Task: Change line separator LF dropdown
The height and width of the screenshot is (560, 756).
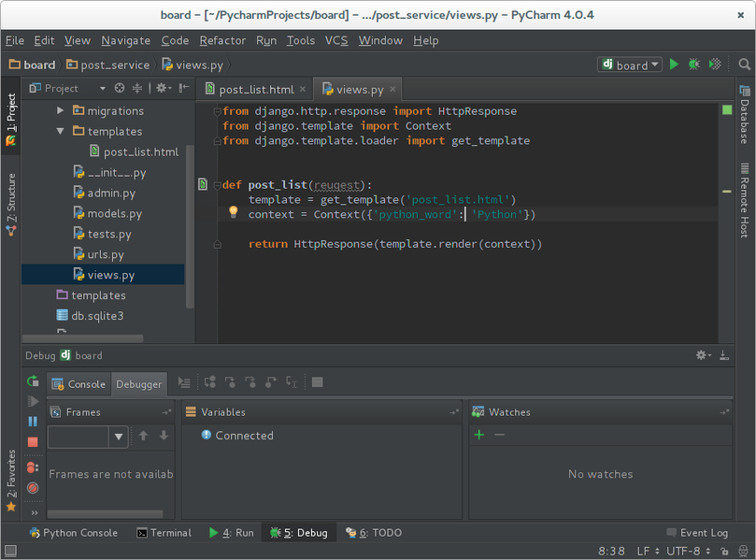Action: (649, 551)
